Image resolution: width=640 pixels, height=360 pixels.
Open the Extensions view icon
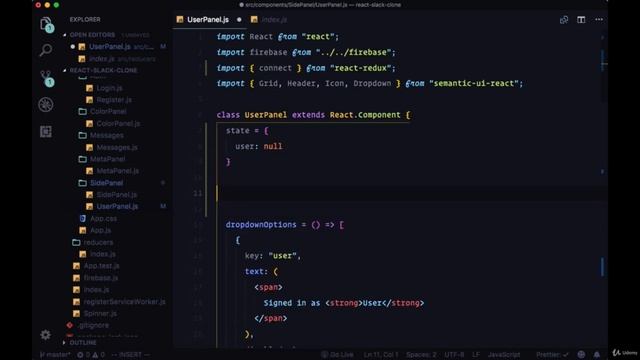pos(46,131)
